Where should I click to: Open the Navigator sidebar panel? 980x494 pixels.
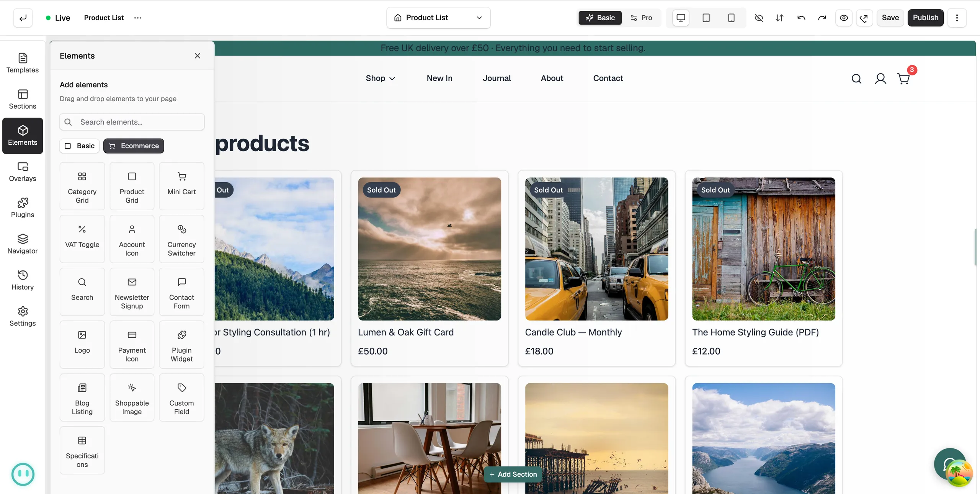point(23,244)
